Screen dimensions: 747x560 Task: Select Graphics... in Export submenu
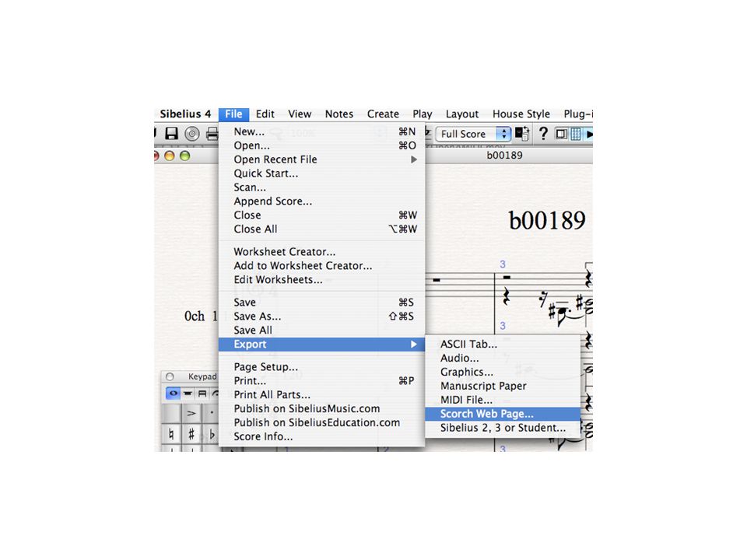503,372
